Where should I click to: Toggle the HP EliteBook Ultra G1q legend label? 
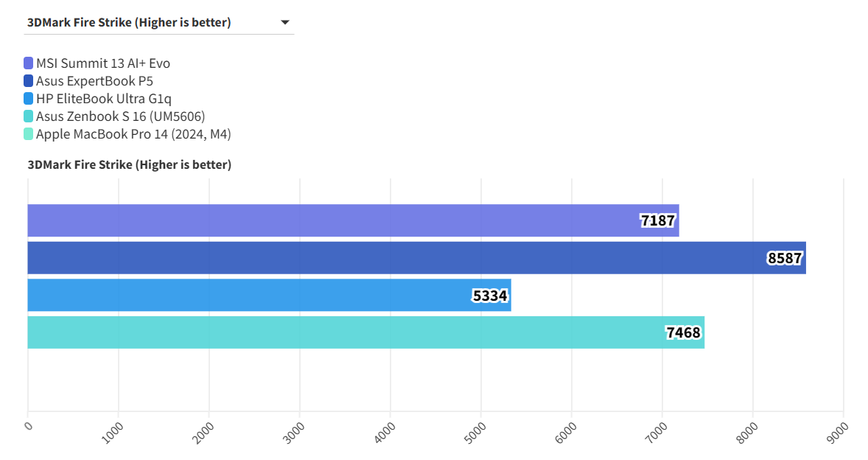click(104, 99)
